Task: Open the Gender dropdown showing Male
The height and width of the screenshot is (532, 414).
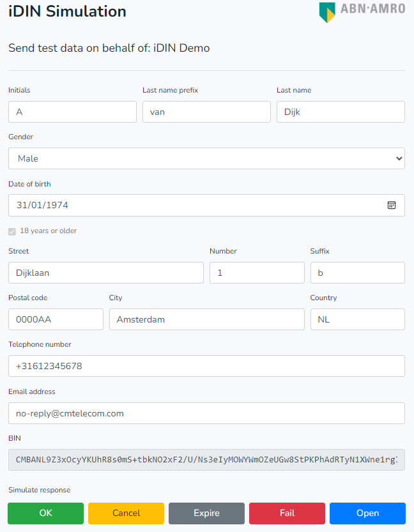Action: coord(206,158)
